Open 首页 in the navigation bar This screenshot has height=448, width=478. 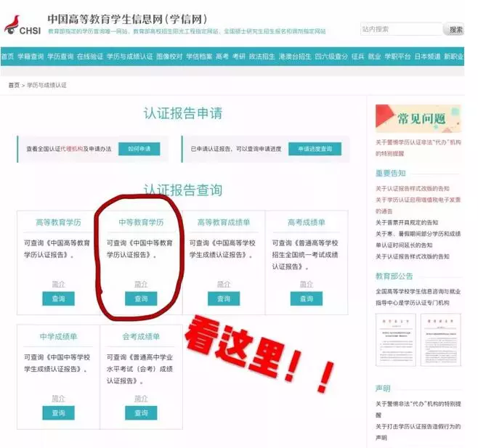[7, 57]
